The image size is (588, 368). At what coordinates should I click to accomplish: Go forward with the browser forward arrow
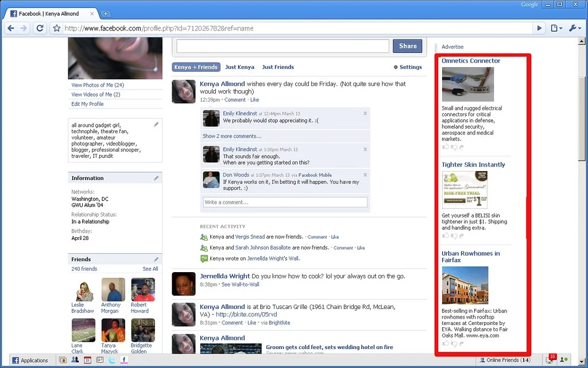pos(24,28)
